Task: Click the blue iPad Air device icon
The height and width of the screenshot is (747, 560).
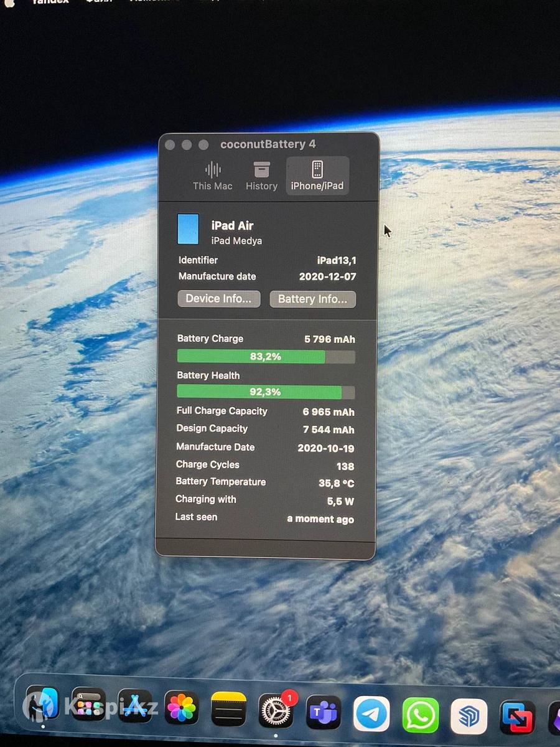Action: click(x=189, y=229)
